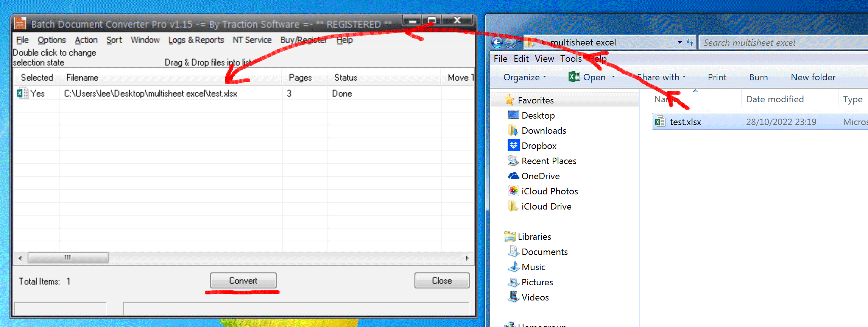868x327 pixels.
Task: Click the Back arrow in Explorer window
Action: point(497,42)
